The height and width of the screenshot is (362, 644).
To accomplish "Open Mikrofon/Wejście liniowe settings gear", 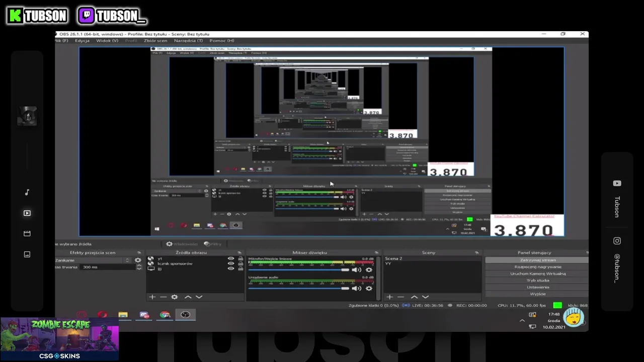I will pos(369,270).
